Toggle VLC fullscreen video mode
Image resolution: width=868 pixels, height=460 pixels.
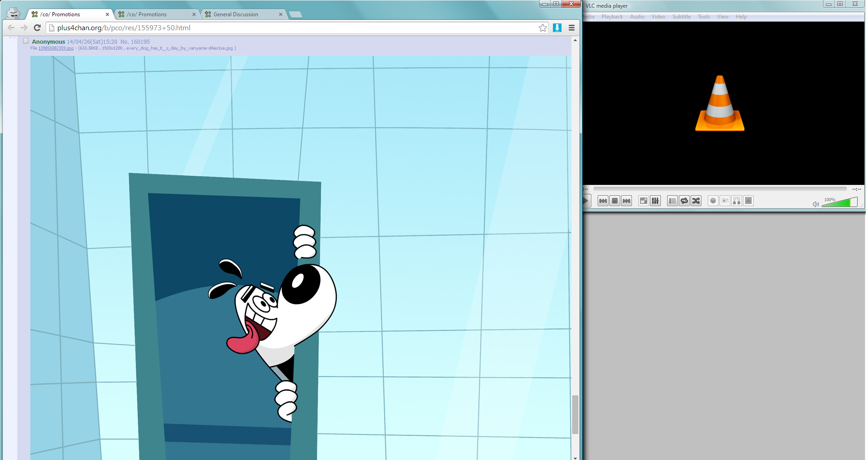[x=643, y=201]
